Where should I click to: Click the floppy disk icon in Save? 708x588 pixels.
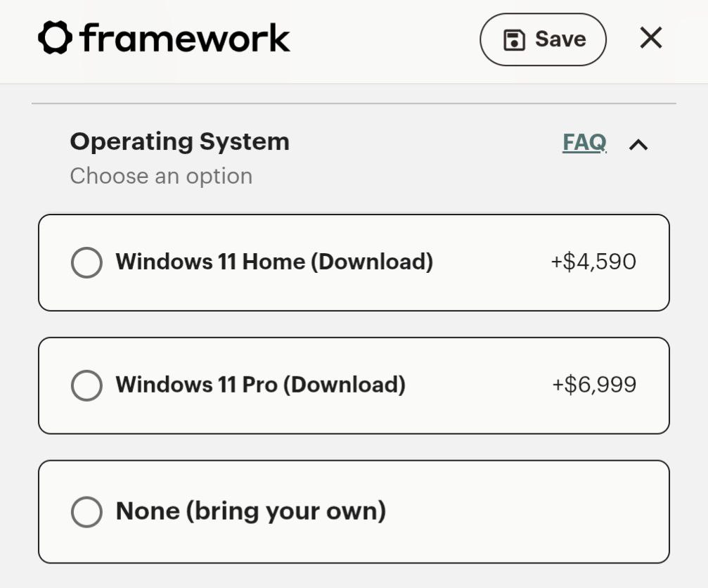pyautogui.click(x=515, y=40)
